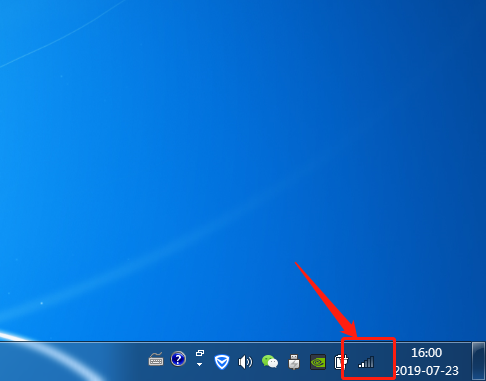The image size is (486, 381).
Task: Click the safely remove USB hardware icon
Action: [x=294, y=362]
